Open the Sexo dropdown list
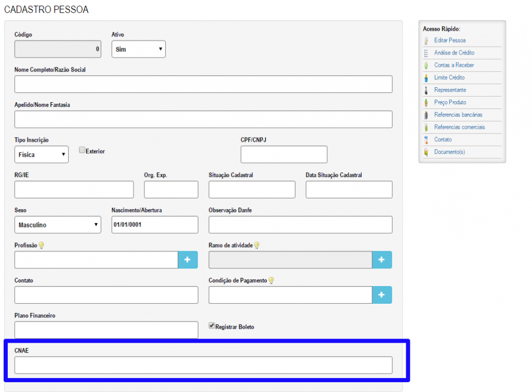 (x=58, y=225)
